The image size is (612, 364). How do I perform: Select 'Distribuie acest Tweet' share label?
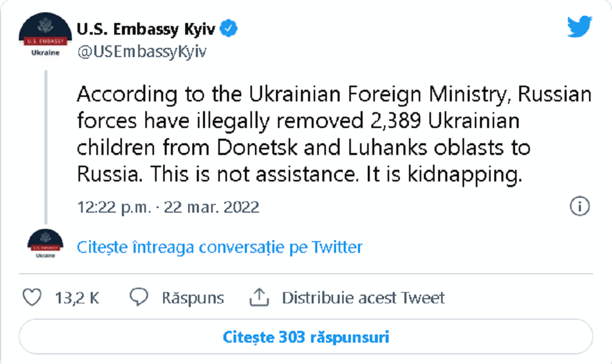click(363, 298)
